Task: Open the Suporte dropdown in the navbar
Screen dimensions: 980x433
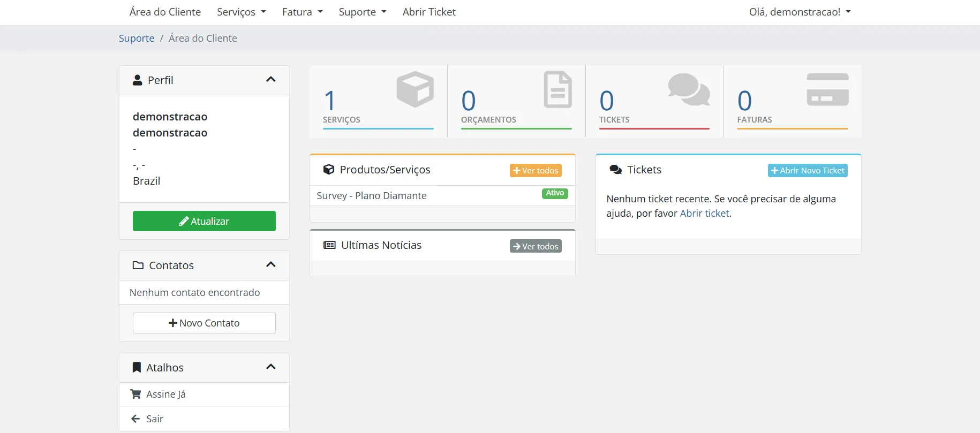Action: 363,12
